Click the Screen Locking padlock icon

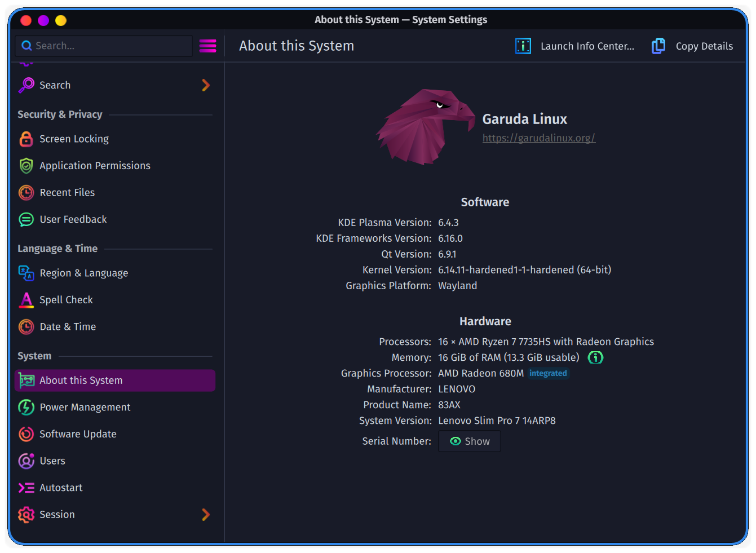tap(26, 139)
